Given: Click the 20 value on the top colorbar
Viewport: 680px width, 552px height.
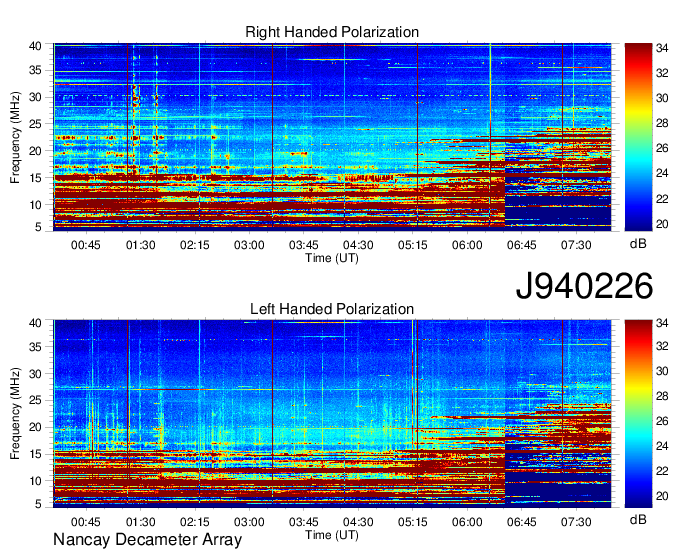Looking at the screenshot, I should [x=662, y=224].
